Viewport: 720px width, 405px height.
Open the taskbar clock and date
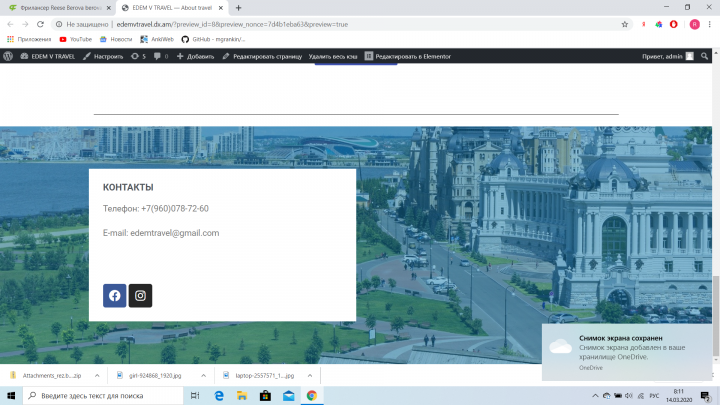point(679,395)
